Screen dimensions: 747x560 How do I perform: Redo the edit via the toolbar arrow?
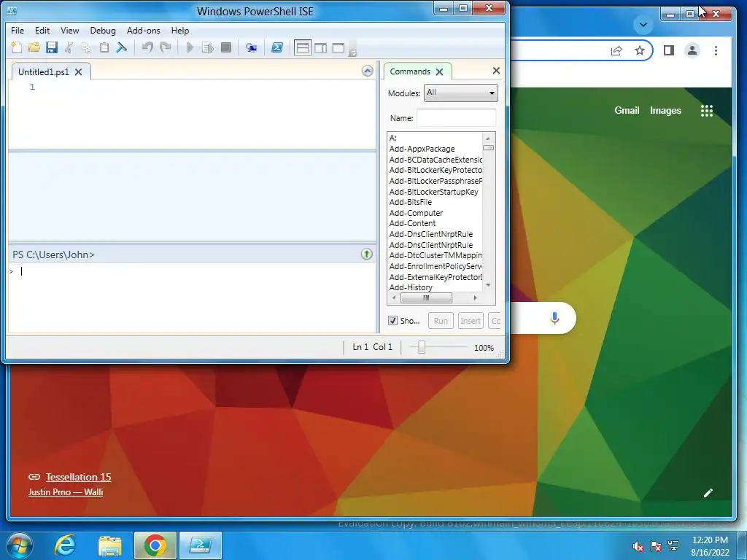point(166,47)
